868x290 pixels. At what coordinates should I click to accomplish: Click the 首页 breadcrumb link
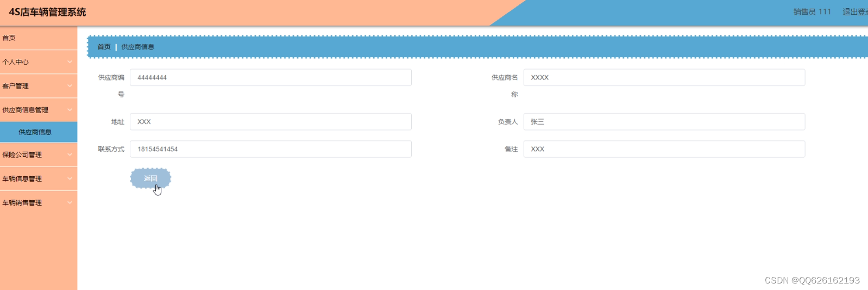(104, 47)
